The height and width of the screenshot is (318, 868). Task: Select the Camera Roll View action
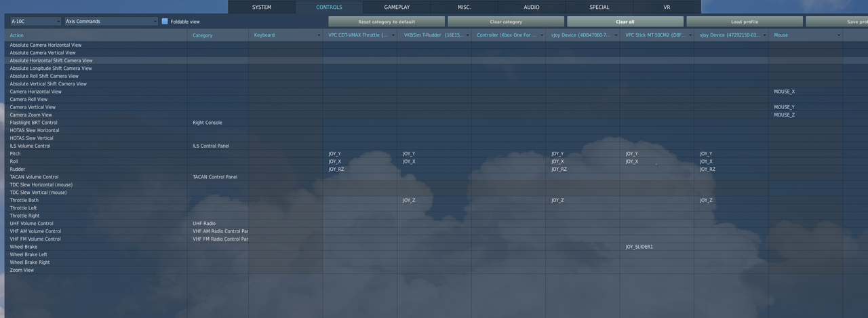coord(28,100)
